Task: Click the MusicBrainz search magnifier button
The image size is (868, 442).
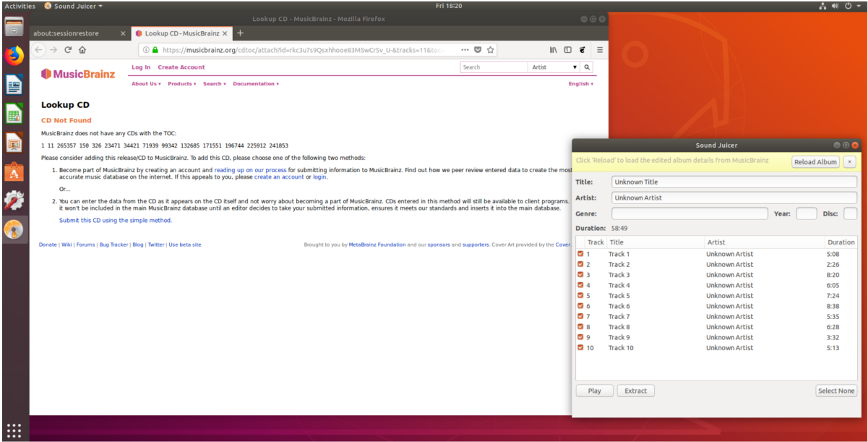Action: (588, 67)
